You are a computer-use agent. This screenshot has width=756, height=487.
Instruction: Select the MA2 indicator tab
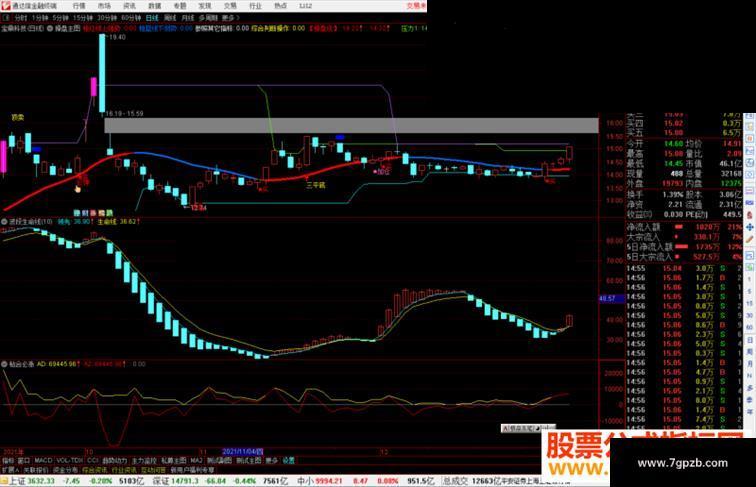tap(196, 460)
